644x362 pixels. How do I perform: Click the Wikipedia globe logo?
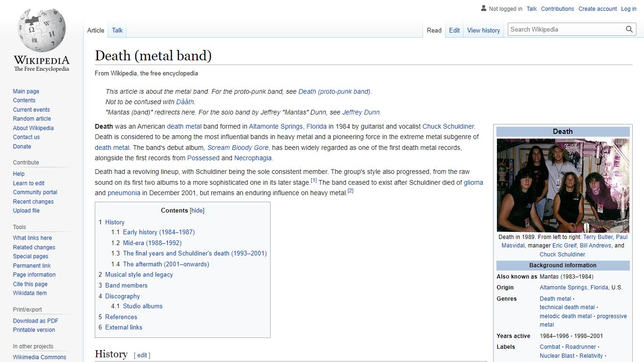point(41,29)
